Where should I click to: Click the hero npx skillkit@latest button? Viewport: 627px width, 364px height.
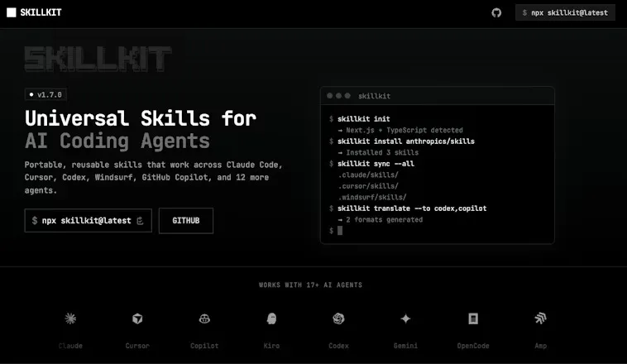pos(88,220)
